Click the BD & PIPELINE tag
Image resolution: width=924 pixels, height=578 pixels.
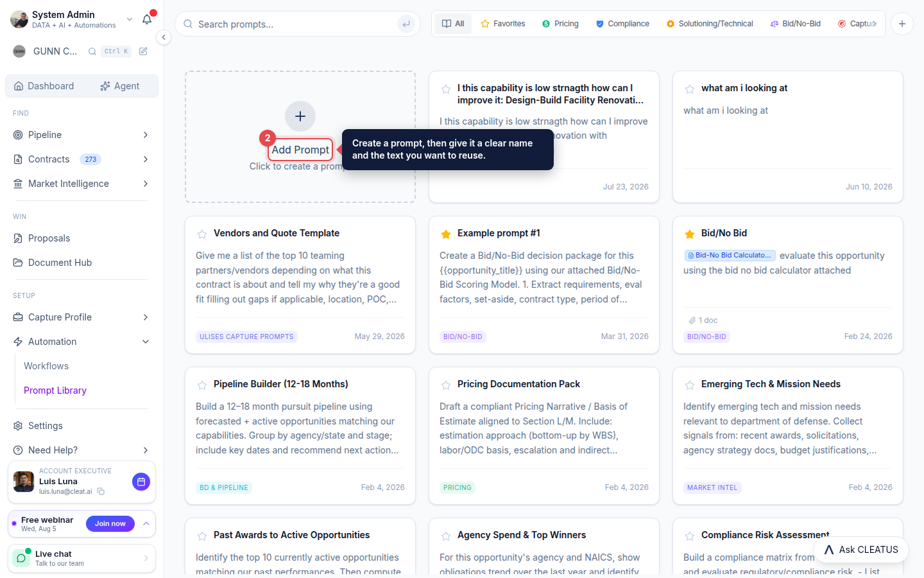[224, 487]
